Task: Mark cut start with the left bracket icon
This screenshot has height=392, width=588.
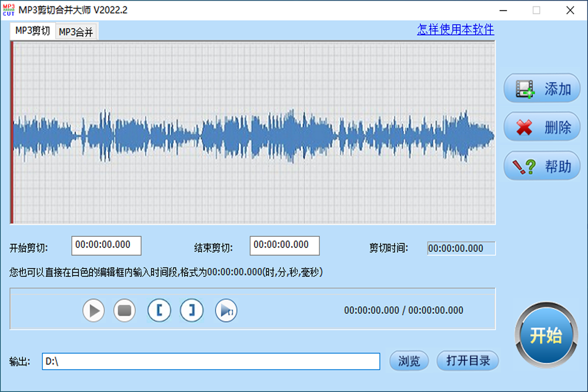Action: click(x=159, y=310)
